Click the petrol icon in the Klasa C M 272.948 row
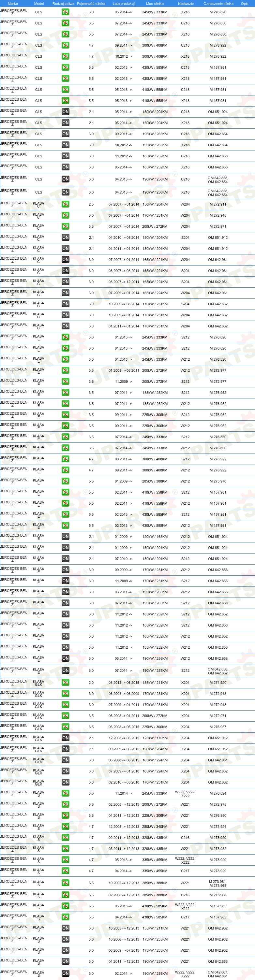This screenshot has height=980, width=255. coord(66,215)
